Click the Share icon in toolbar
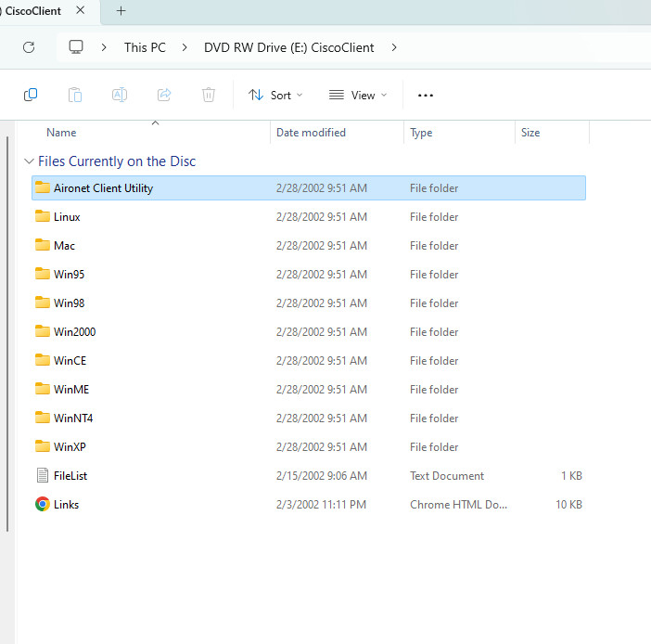Viewport: 651px width, 644px height. [164, 96]
